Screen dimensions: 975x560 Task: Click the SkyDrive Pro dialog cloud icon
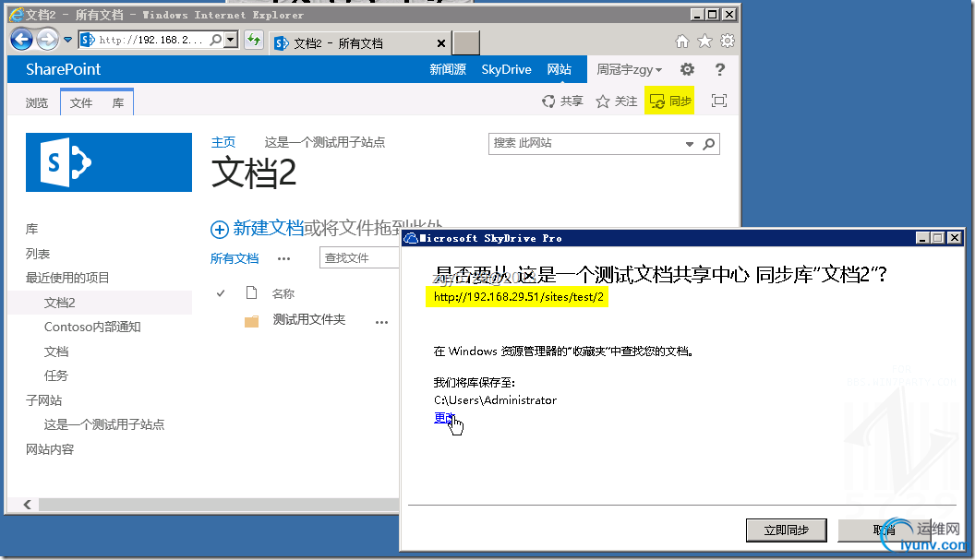pos(410,238)
